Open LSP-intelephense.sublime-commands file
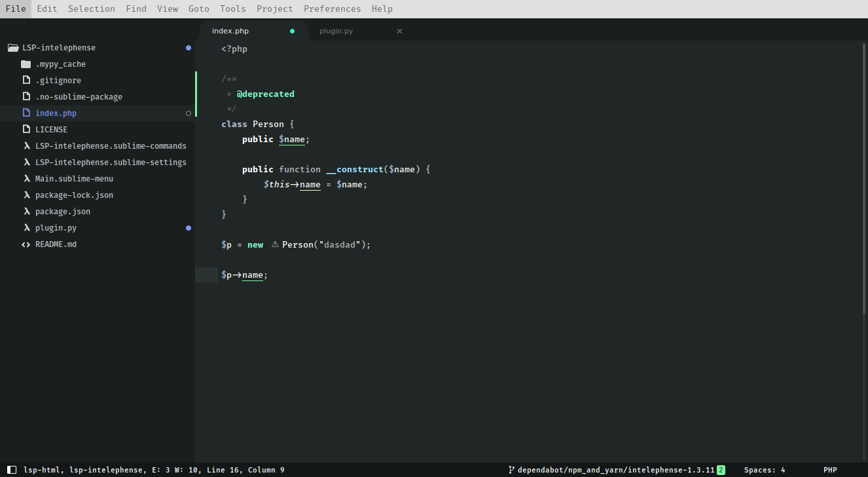 [111, 146]
